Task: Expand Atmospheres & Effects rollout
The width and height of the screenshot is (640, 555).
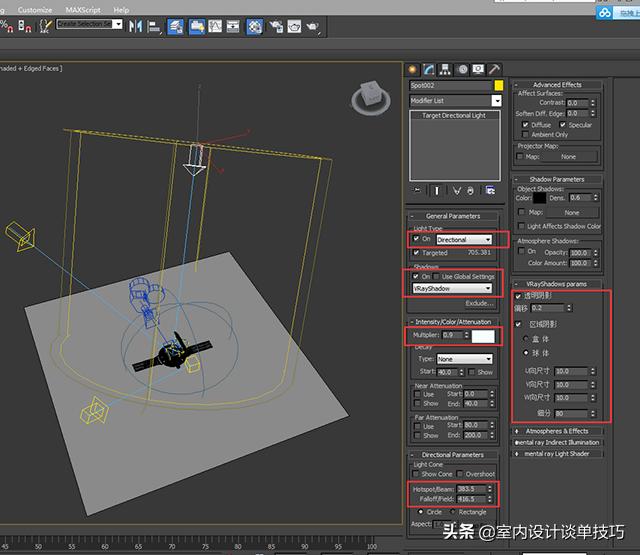Action: [x=557, y=431]
